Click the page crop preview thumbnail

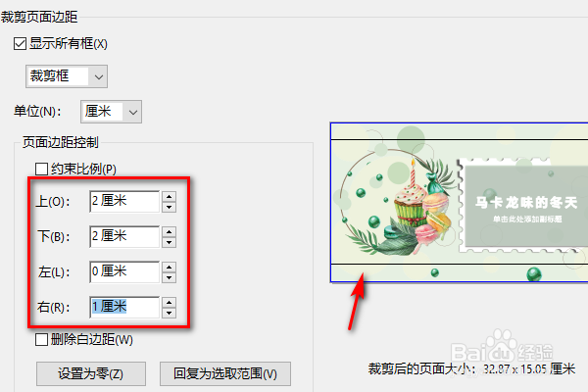(459, 202)
